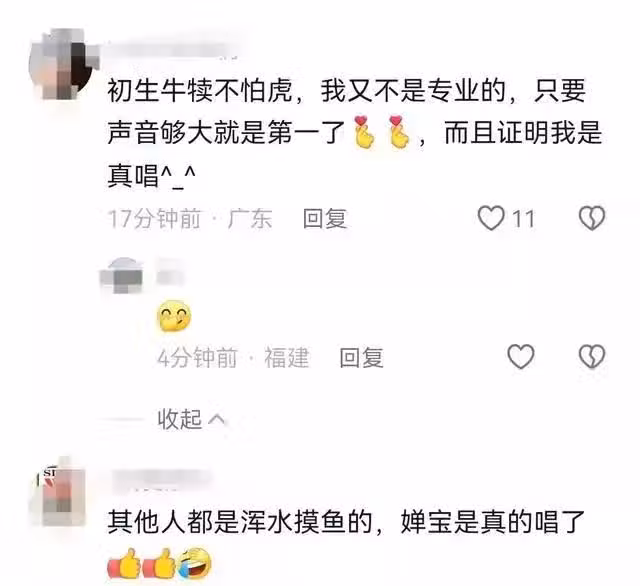Viewport: 640px width, 586px height.
Task: Like the reply from 福建
Action: [x=520, y=357]
